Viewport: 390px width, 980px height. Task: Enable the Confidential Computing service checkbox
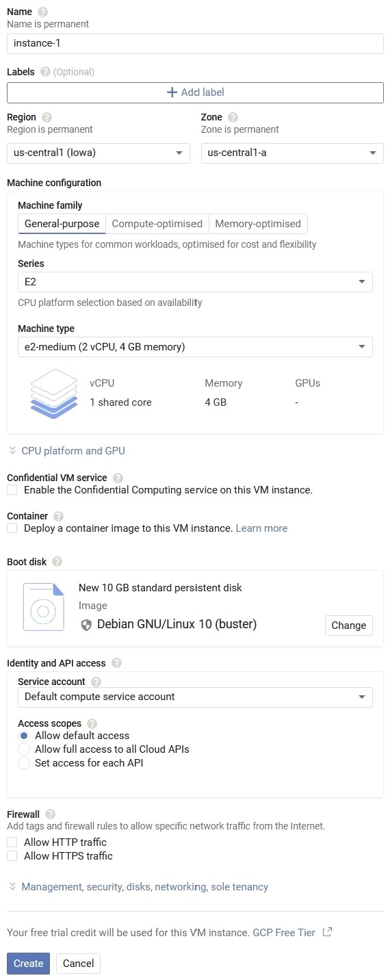(x=12, y=490)
